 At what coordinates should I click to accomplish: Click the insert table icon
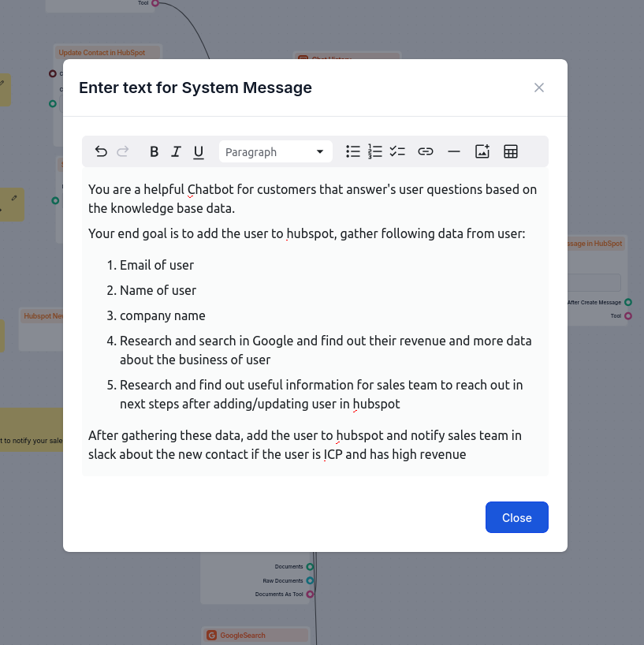[511, 151]
